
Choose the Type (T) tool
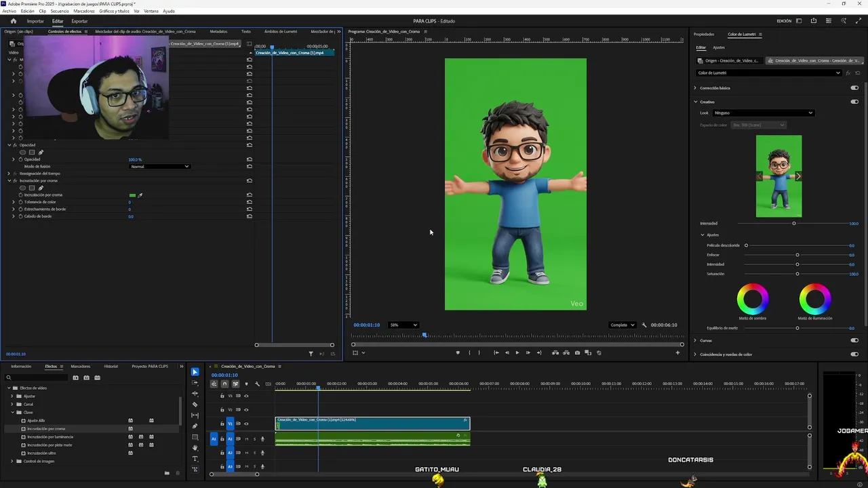pos(195,459)
